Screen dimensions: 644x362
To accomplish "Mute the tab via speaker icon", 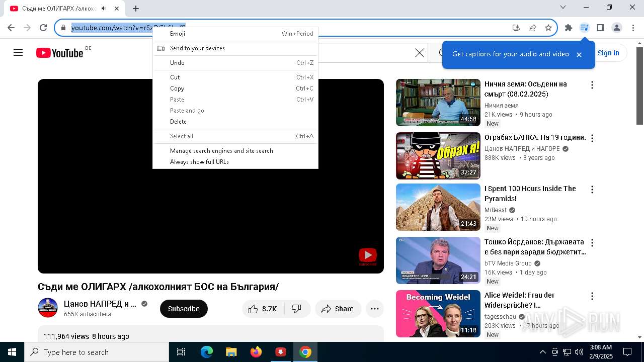I will [x=104, y=9].
